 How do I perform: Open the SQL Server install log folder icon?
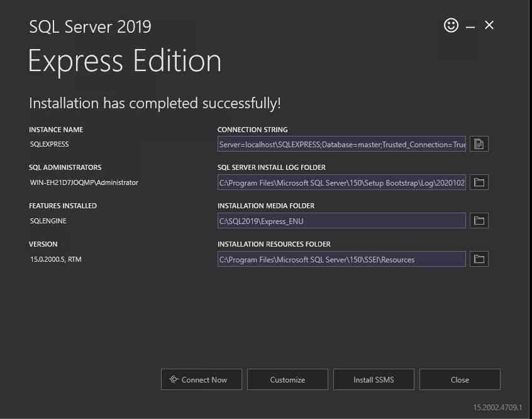click(479, 182)
